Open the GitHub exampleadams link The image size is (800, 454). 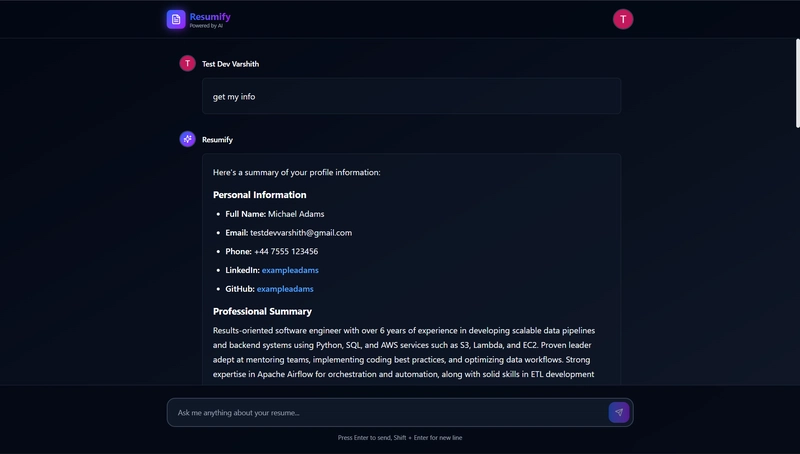(x=285, y=289)
